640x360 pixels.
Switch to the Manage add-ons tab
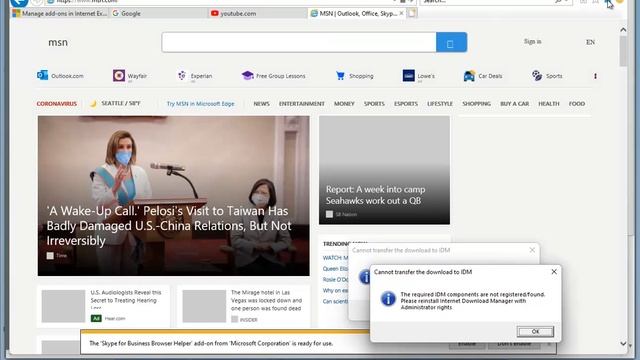tap(60, 13)
